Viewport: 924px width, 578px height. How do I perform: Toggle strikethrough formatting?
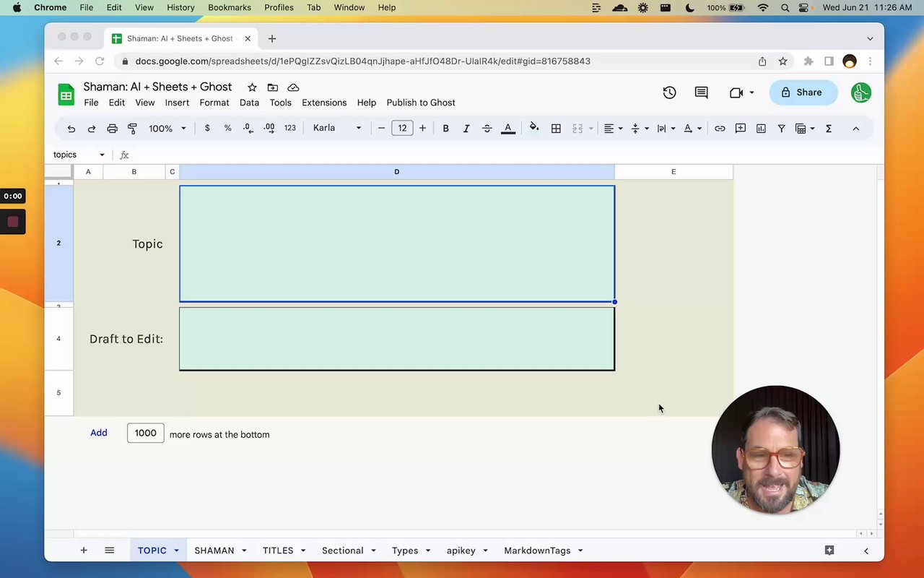pos(487,129)
